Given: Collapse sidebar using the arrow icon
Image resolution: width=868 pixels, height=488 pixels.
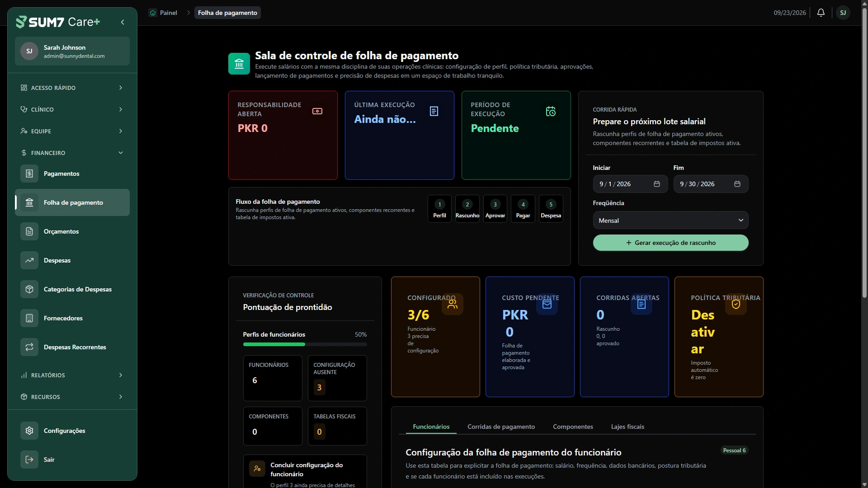Looking at the screenshot, I should (123, 22).
